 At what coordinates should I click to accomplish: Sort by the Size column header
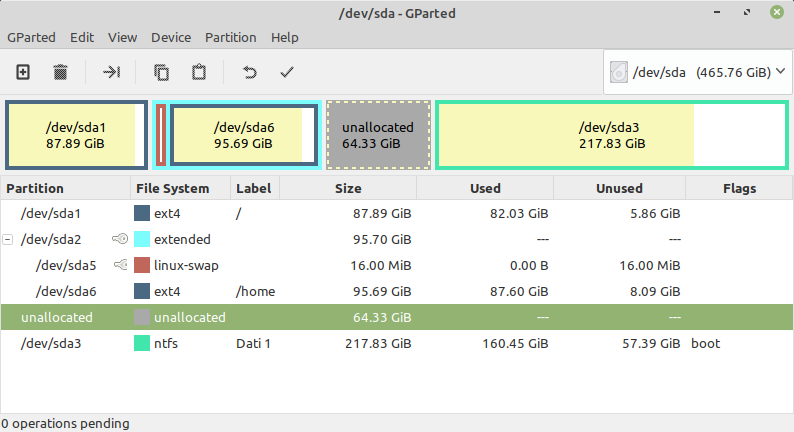[x=347, y=188]
